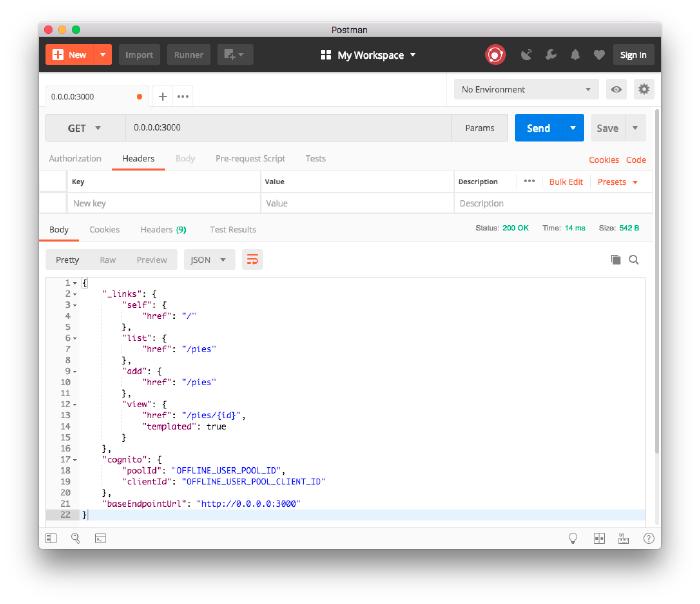Screen dimensions: 700x604
Task: Copy response to clipboard icon
Action: (x=616, y=260)
